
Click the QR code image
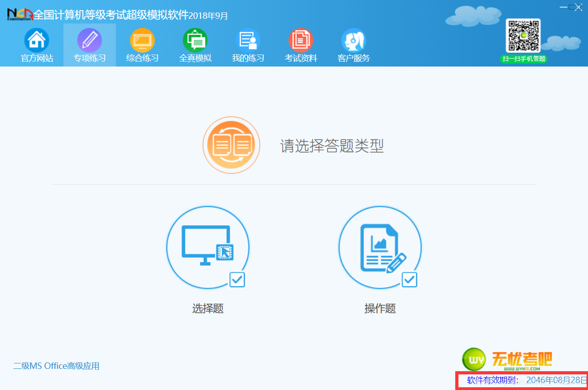click(523, 36)
